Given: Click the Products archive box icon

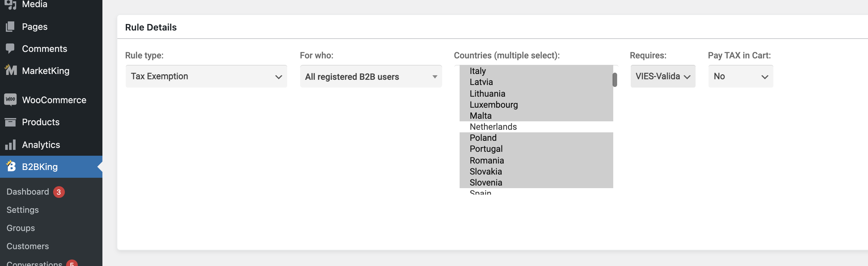Looking at the screenshot, I should coord(10,122).
